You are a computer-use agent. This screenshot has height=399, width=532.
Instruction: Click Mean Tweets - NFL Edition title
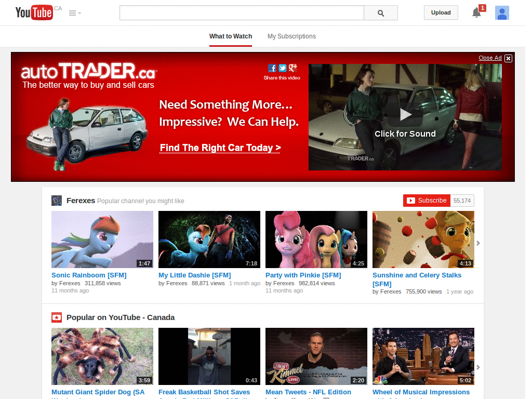pyautogui.click(x=309, y=392)
